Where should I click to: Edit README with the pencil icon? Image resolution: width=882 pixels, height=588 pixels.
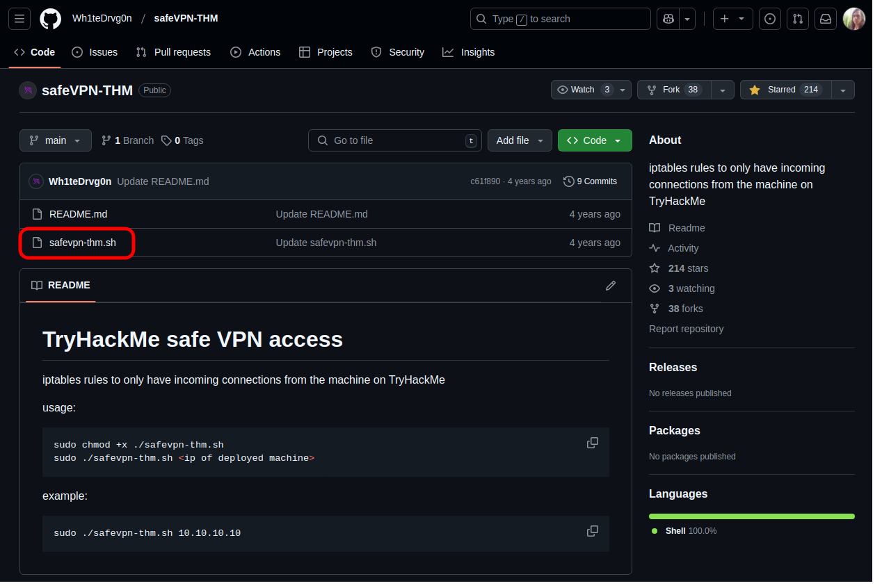point(611,286)
